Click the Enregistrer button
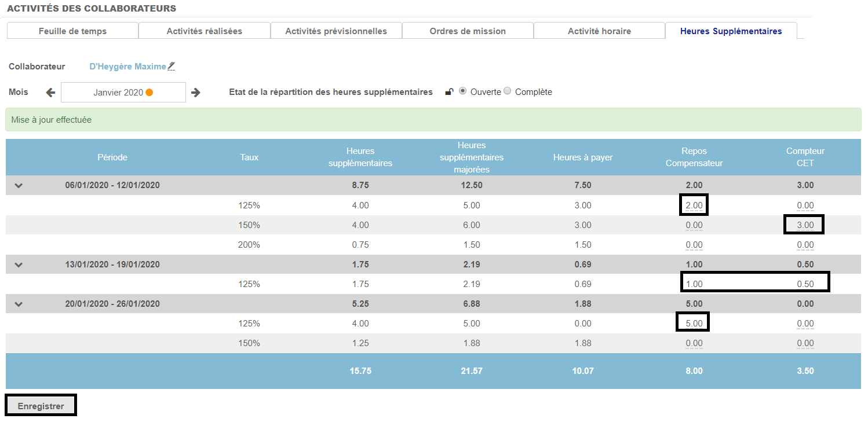868x426 pixels. 41,406
